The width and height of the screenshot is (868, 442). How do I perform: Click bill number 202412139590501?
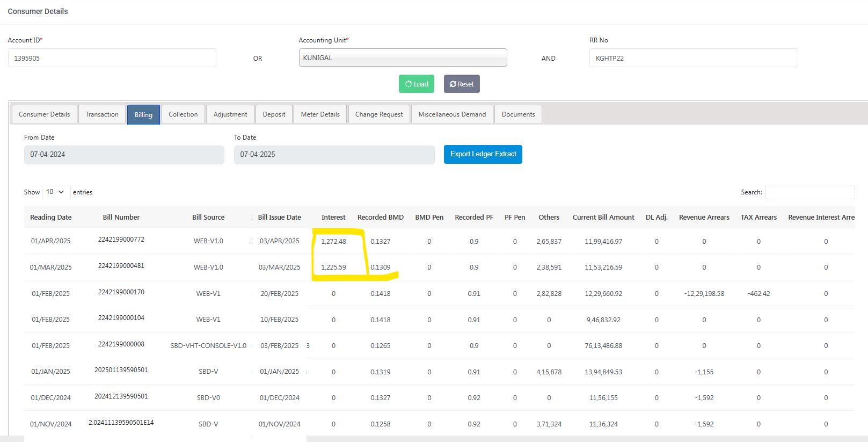click(121, 396)
